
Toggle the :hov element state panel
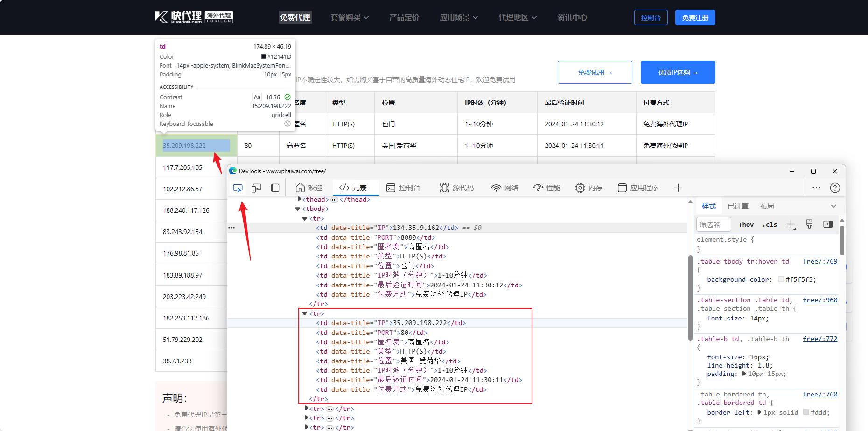[x=746, y=224]
